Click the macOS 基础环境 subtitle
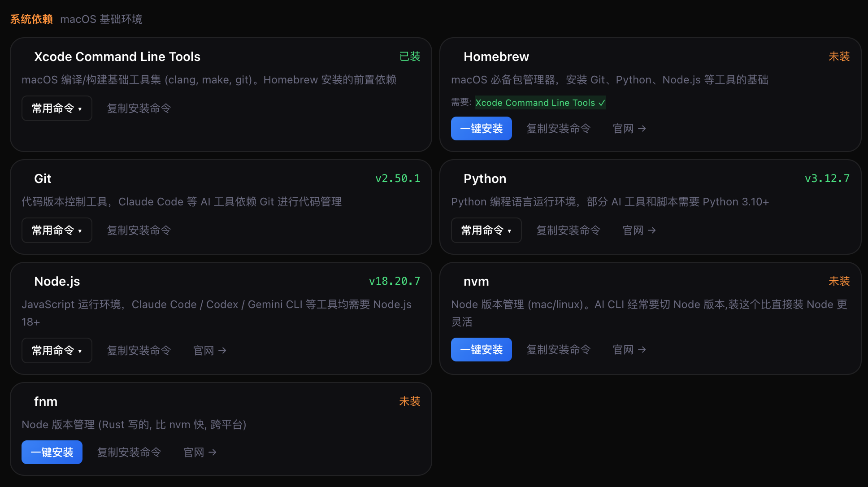868x487 pixels. pos(101,19)
